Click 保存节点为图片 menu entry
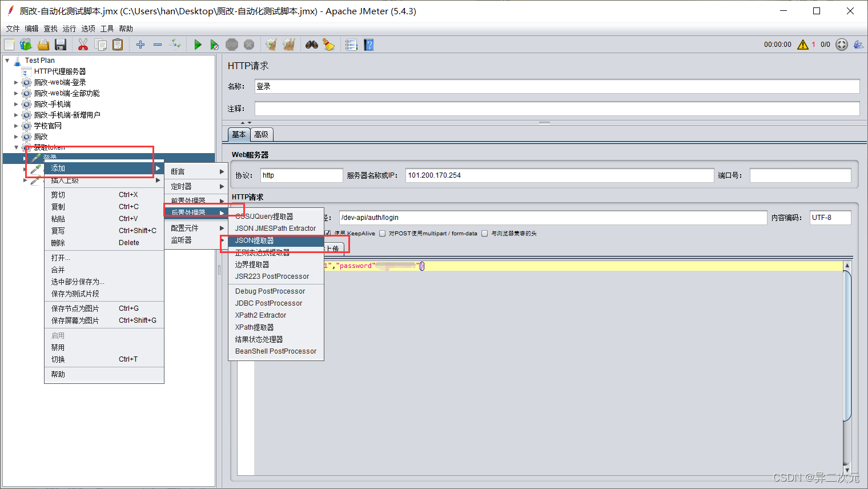Viewport: 868px width, 489px height. 104,308
